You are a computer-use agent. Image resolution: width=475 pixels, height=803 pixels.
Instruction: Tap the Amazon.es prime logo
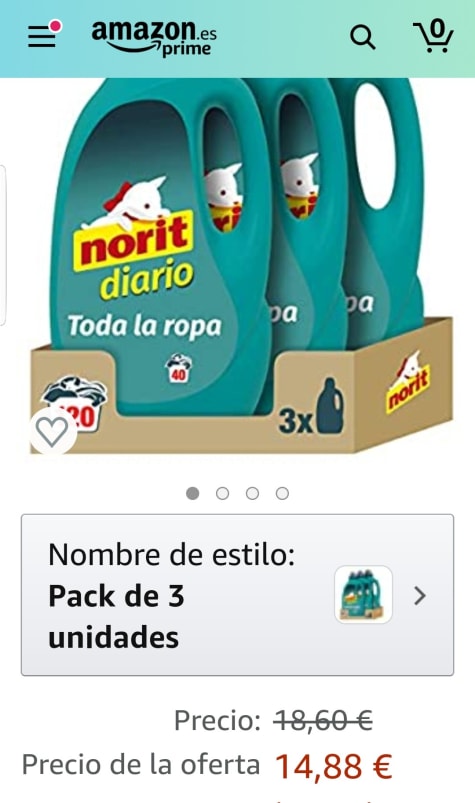point(154,38)
